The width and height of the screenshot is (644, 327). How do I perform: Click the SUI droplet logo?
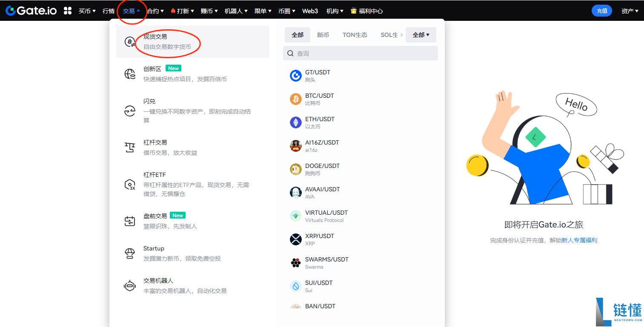pyautogui.click(x=296, y=286)
